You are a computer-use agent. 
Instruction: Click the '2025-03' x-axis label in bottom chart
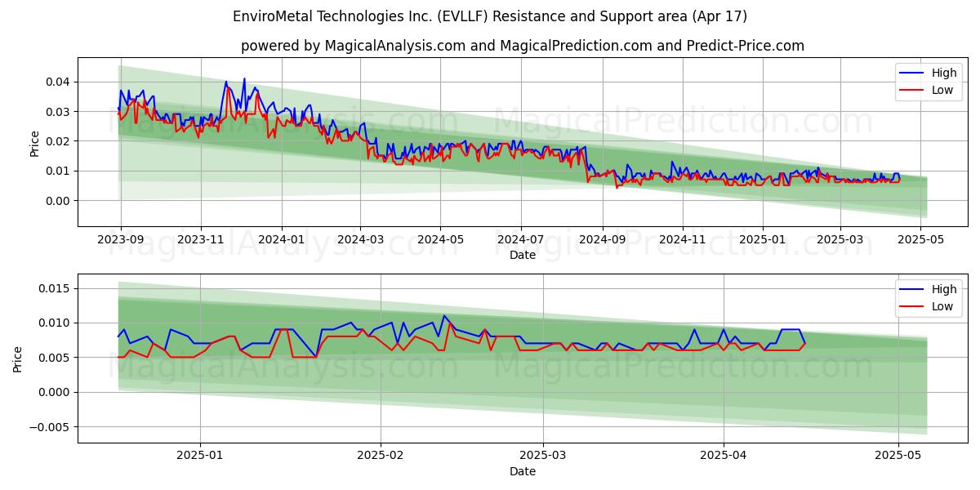tap(543, 457)
